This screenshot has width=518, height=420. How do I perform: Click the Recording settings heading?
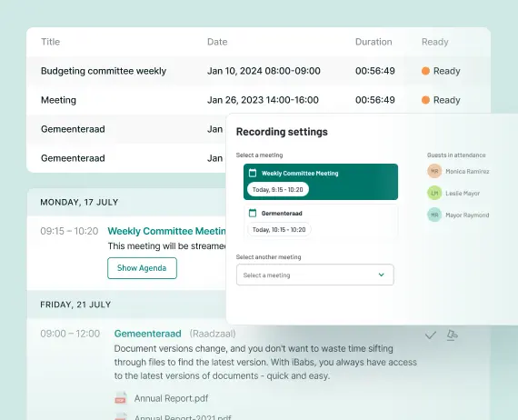pos(282,132)
